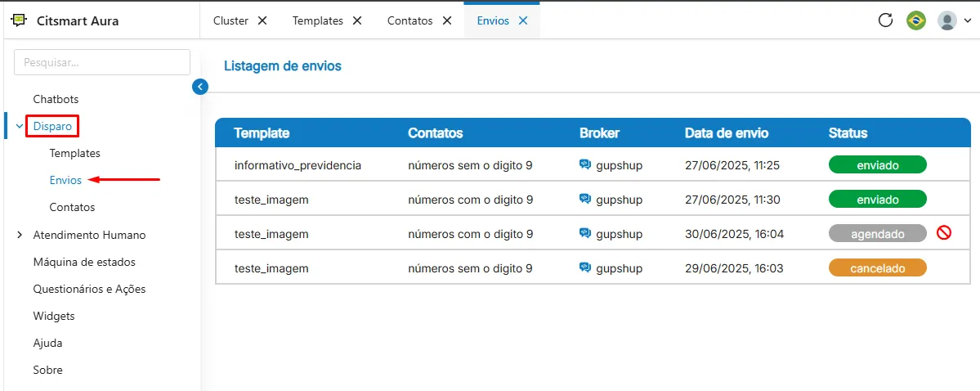Click the Citsmart Aura logo icon
The image size is (980, 391).
(20, 20)
